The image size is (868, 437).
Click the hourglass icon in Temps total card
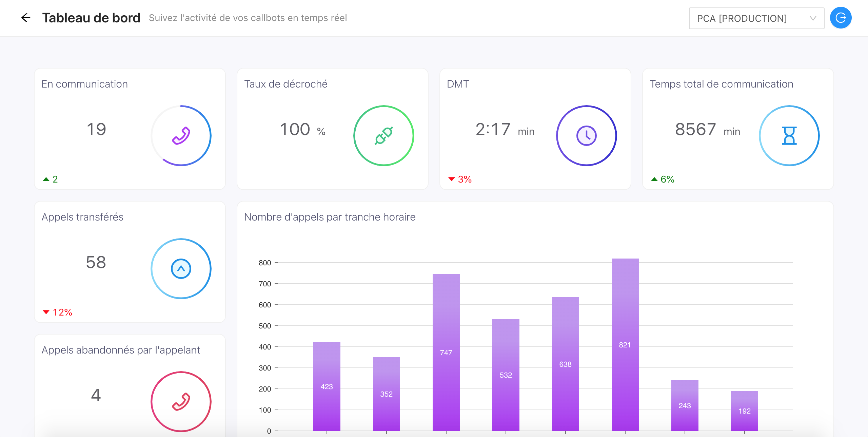coord(789,136)
